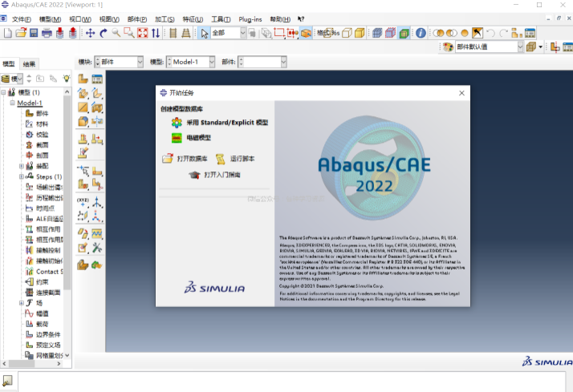Select the Rotate view tool

(x=104, y=33)
